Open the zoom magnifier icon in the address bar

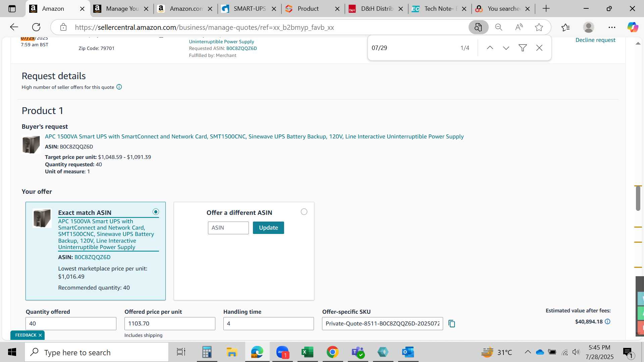499,27
